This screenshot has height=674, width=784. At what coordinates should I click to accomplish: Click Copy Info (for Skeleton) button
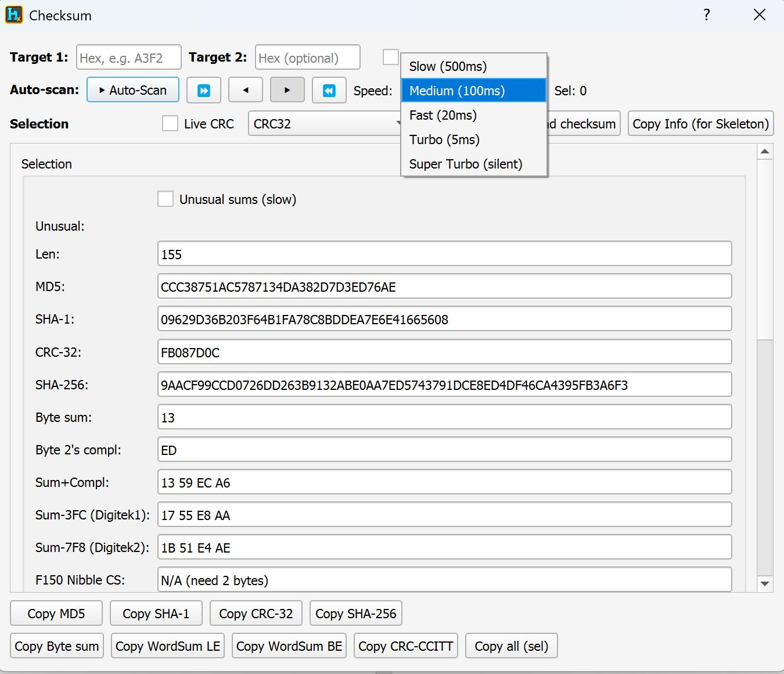pos(700,123)
